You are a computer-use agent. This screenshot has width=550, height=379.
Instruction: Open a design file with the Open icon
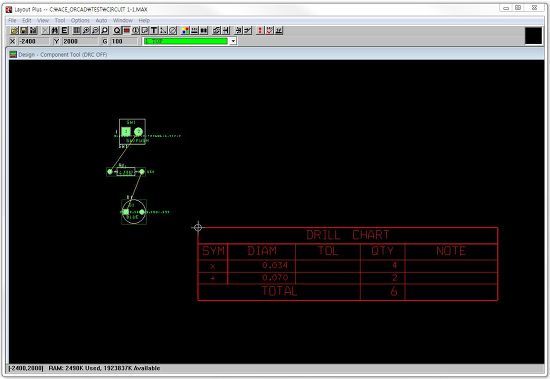[x=14, y=31]
